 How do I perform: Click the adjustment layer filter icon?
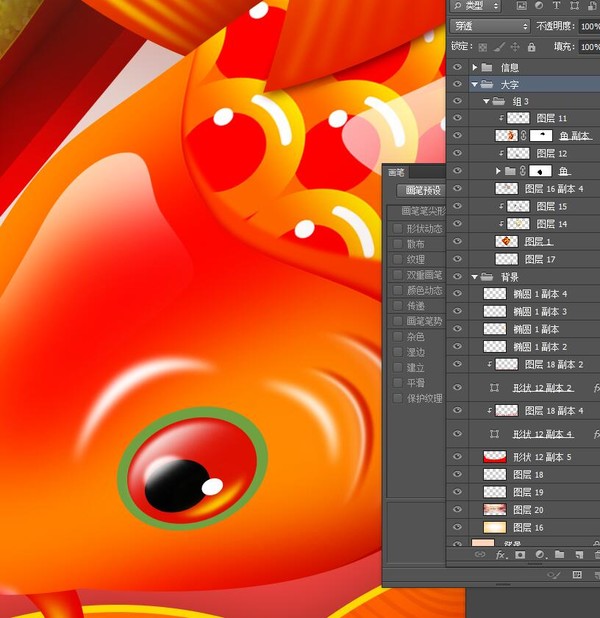539,6
